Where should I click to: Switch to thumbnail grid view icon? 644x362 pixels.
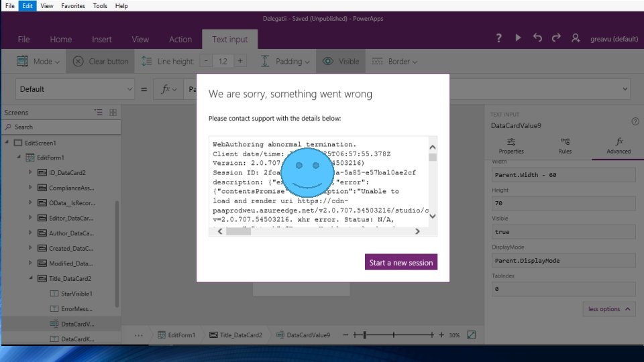(x=113, y=112)
